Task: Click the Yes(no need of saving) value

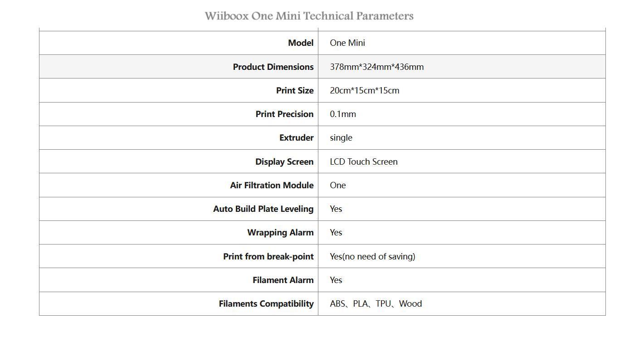Action: tap(372, 256)
